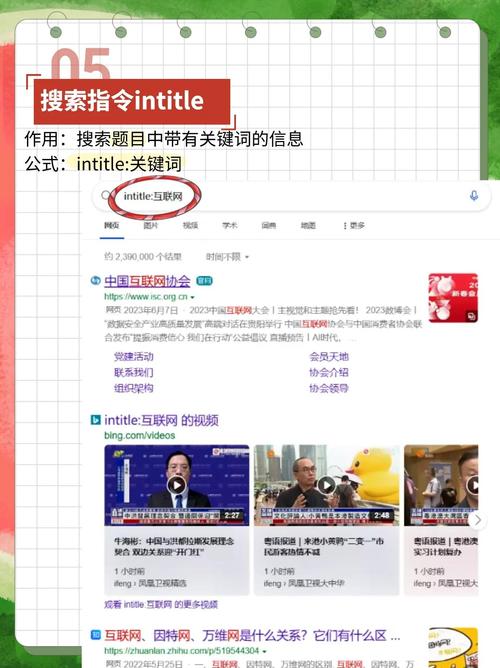Open the 会员天地 sitelink

329,357
